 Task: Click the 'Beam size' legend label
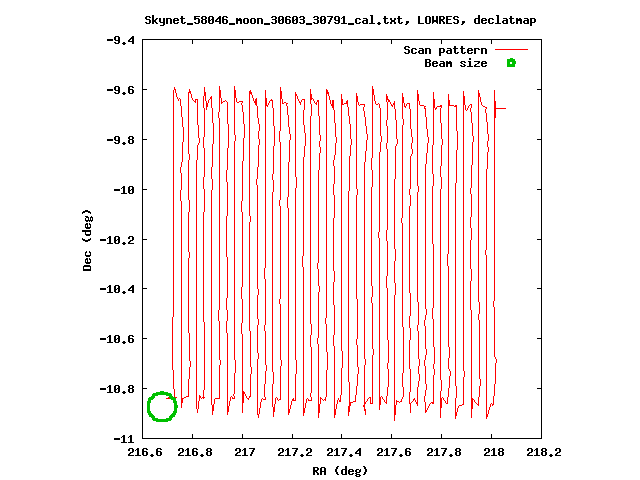click(456, 63)
